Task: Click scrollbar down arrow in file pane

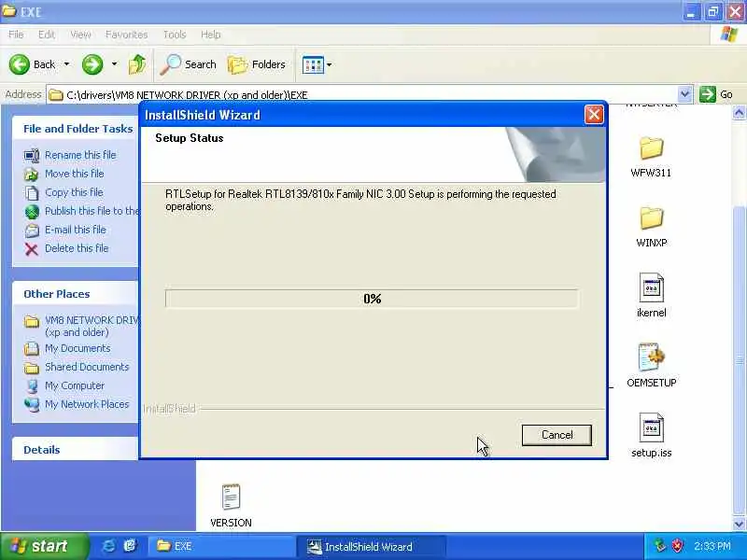Action: 739,525
